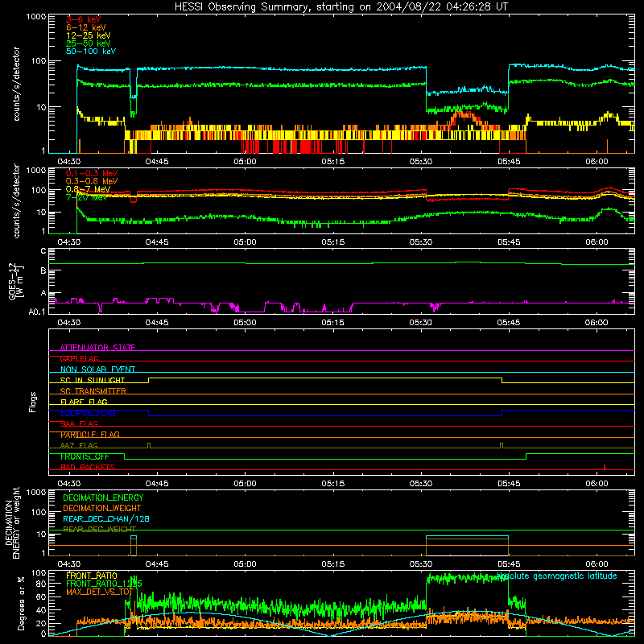The width and height of the screenshot is (644, 644).
Task: Click the 0.8-7 MeV legend label
Action: point(88,189)
